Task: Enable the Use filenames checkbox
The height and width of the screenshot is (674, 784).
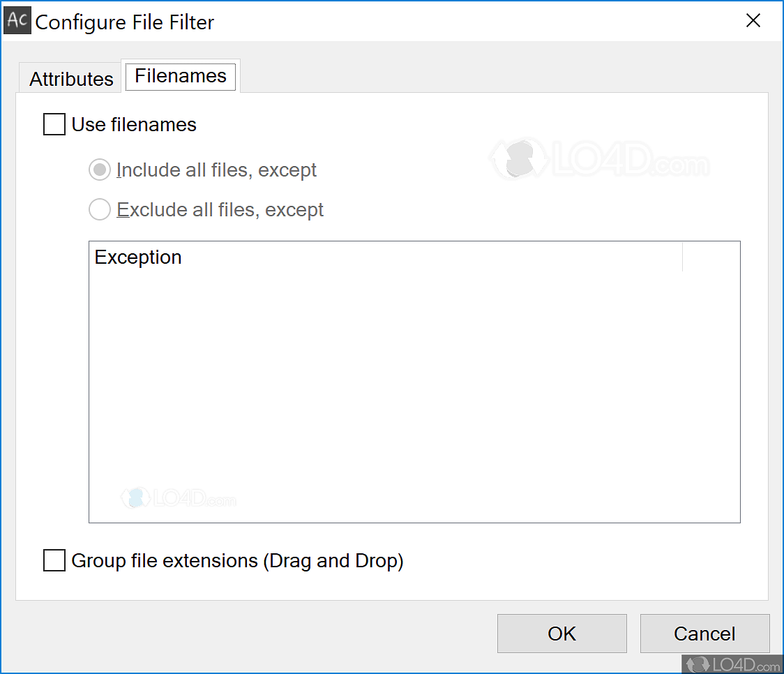Action: [54, 124]
